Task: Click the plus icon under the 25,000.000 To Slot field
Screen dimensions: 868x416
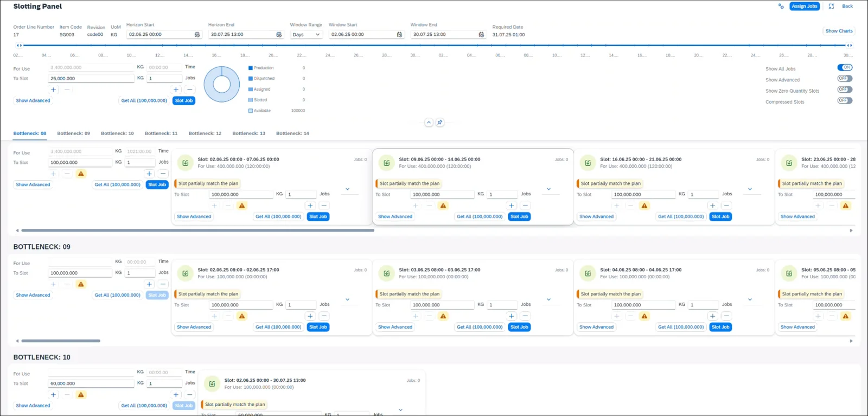Action: (x=53, y=89)
